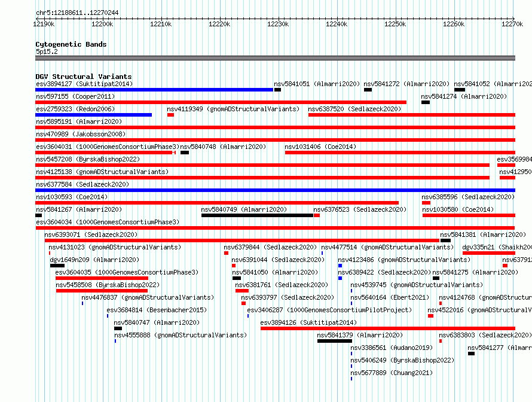Click esv3894126 (Suktitipat2014) label
The width and height of the screenshot is (532, 402).
(308, 322)
